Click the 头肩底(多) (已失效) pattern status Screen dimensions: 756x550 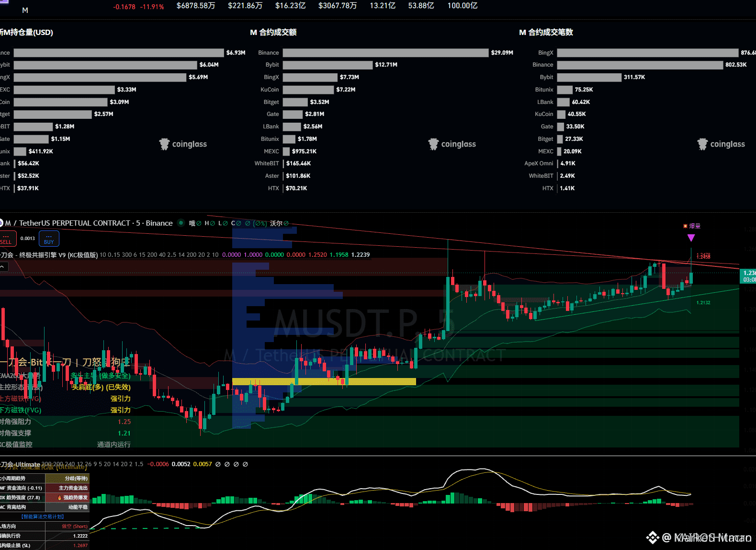[101, 387]
